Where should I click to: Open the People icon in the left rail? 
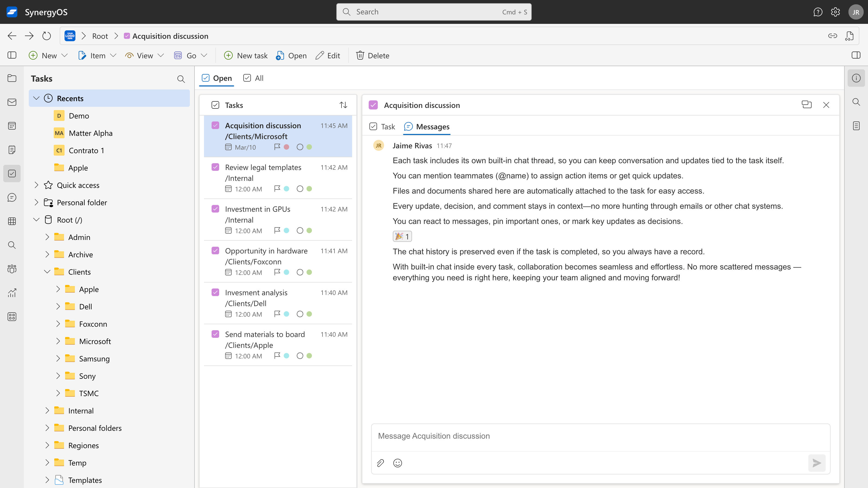pyautogui.click(x=12, y=269)
